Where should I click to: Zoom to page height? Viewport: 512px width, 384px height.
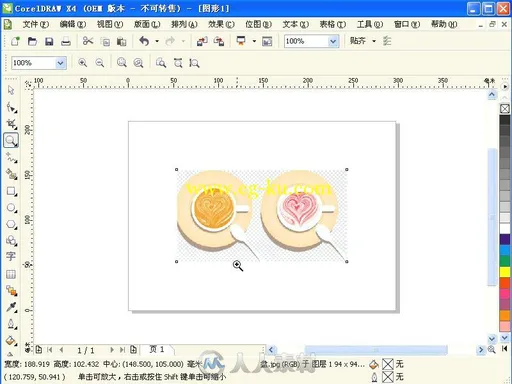click(x=194, y=63)
